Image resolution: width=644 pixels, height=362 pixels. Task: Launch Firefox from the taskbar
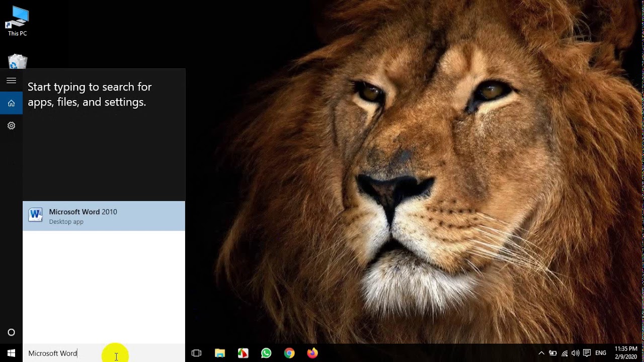coord(312,353)
